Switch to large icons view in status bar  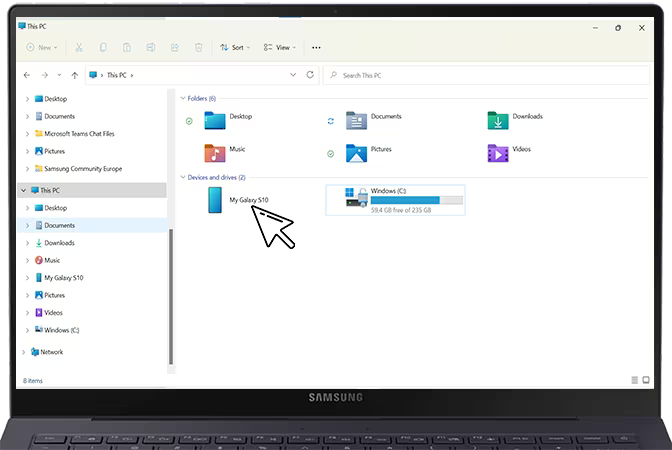[646, 380]
